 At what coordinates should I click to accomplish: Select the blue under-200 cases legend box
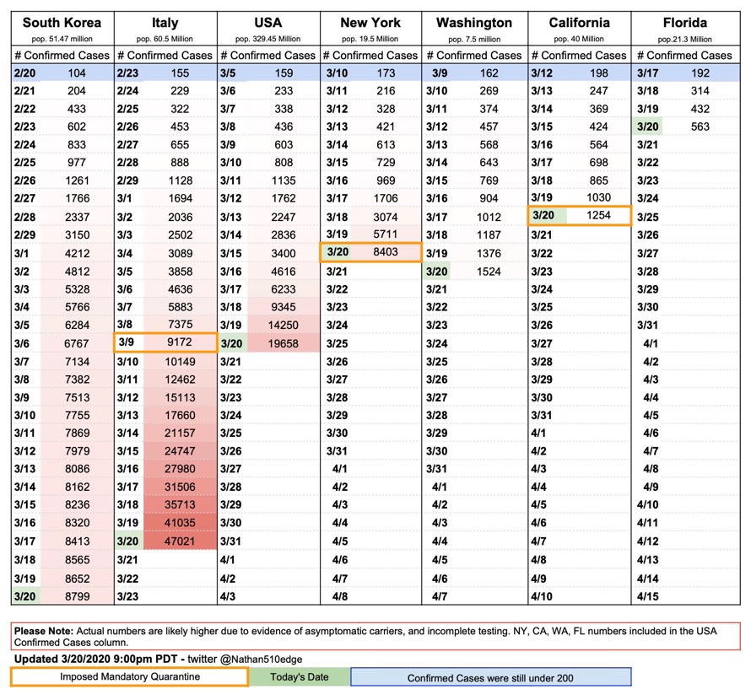[x=492, y=677]
